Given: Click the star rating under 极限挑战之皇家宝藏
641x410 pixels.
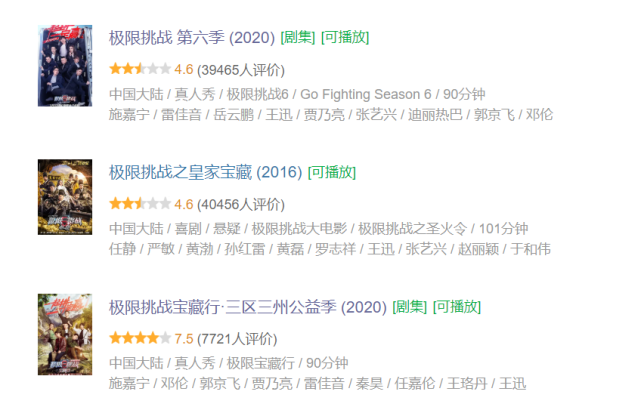Looking at the screenshot, I should pyautogui.click(x=139, y=204).
